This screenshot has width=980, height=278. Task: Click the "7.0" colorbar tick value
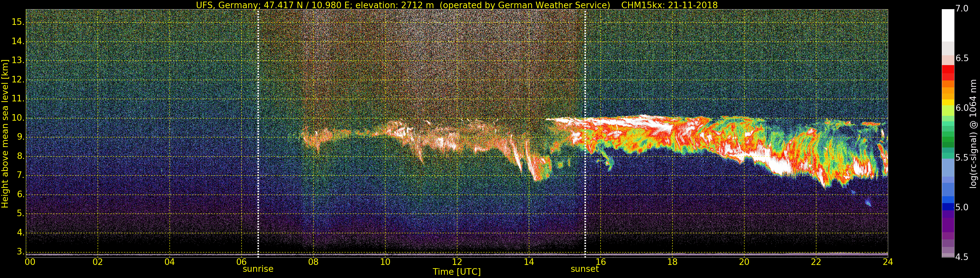pyautogui.click(x=962, y=9)
